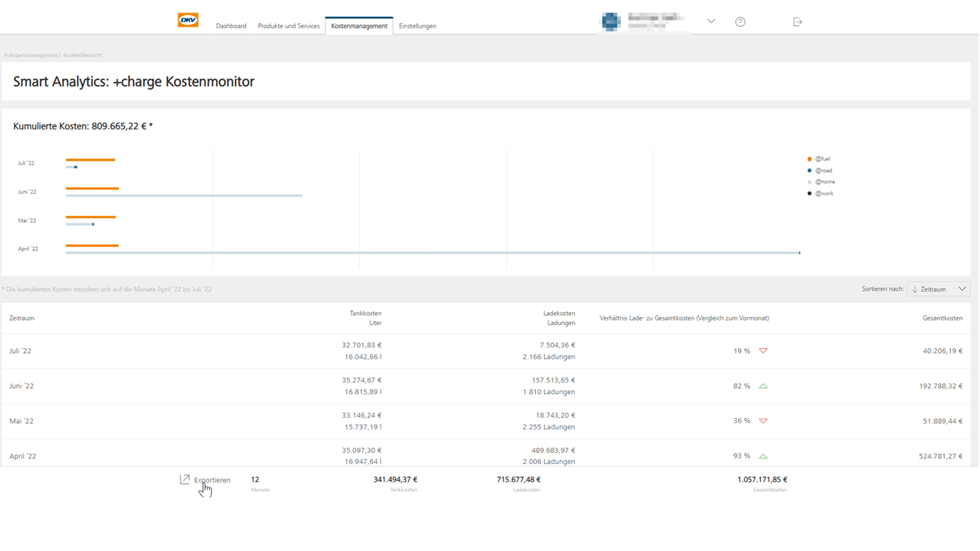Click the 16.815,89 l liters value
This screenshot has height=551, width=980.
[x=363, y=392]
